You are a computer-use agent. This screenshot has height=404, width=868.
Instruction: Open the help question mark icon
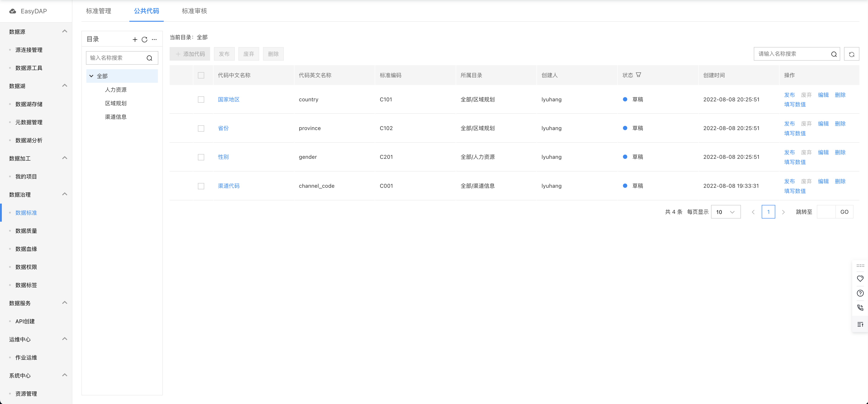(x=860, y=293)
